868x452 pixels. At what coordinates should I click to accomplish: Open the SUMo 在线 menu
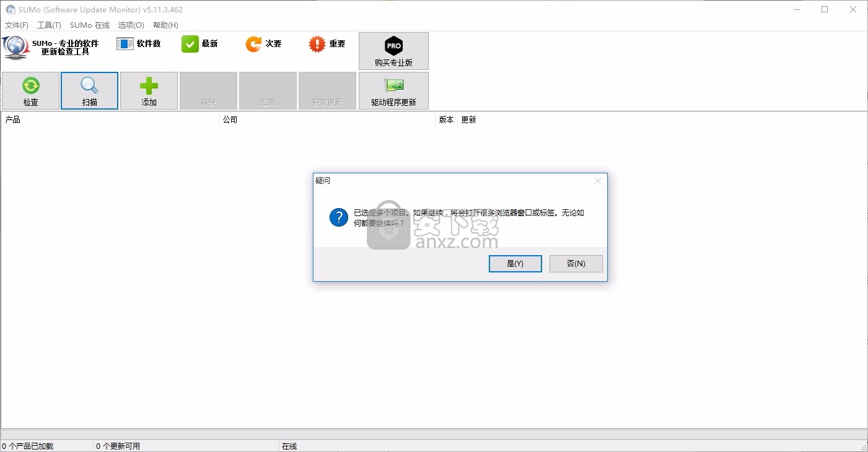[90, 25]
